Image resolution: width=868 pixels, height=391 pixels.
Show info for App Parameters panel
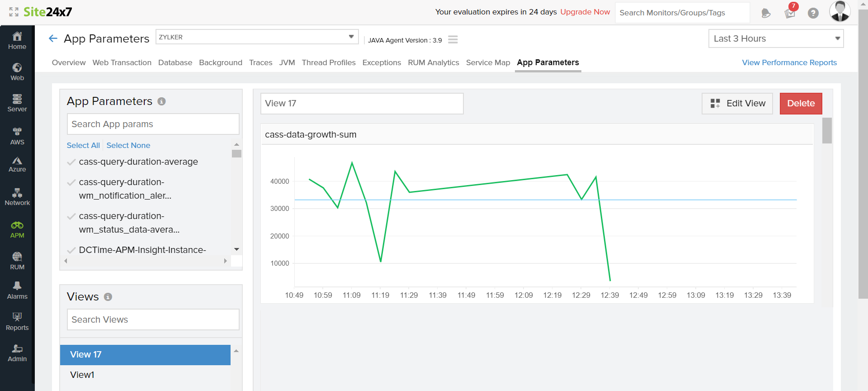click(x=161, y=101)
